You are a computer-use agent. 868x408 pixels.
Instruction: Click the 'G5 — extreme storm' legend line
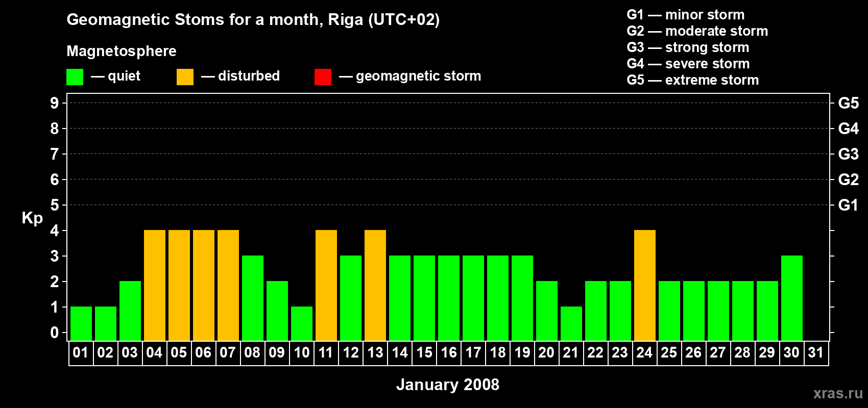(x=693, y=80)
